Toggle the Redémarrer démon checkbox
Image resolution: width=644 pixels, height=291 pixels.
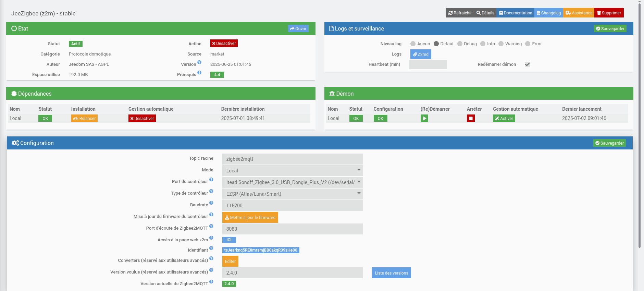(527, 64)
